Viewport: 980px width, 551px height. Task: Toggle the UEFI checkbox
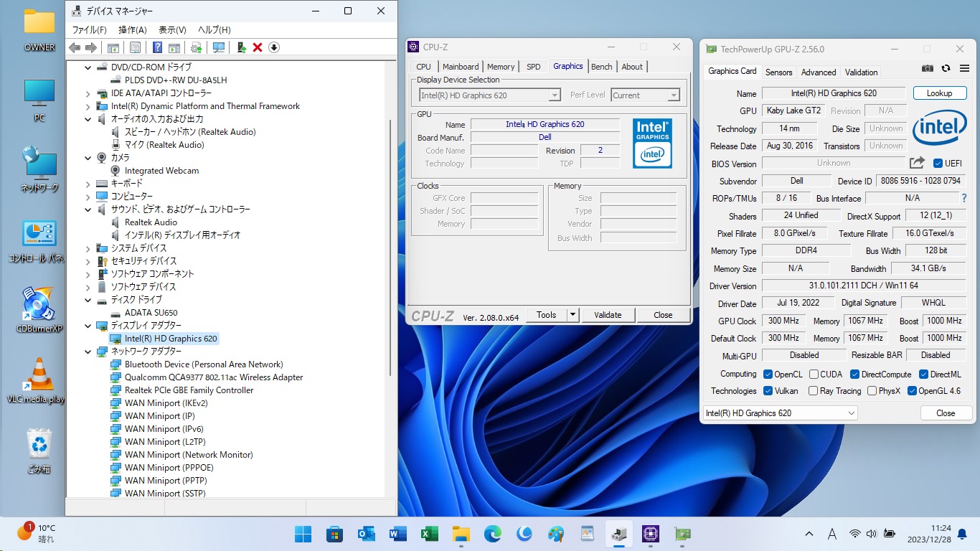(938, 164)
